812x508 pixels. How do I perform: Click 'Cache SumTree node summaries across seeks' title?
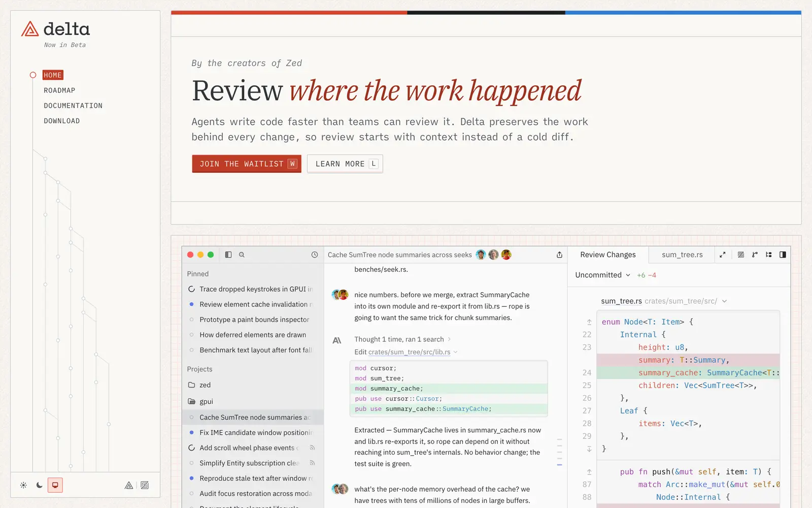click(399, 255)
